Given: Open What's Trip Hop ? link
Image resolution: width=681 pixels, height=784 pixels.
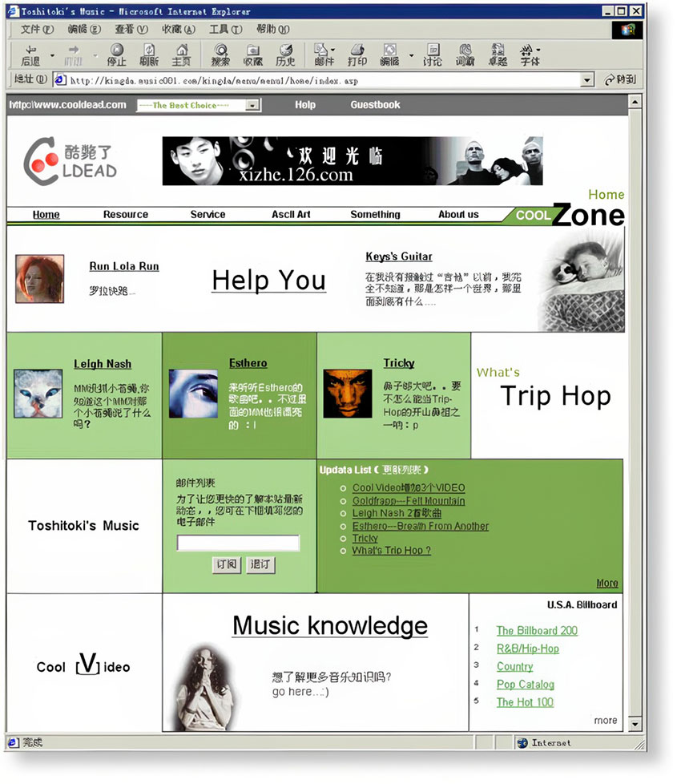Looking at the screenshot, I should pyautogui.click(x=392, y=551).
